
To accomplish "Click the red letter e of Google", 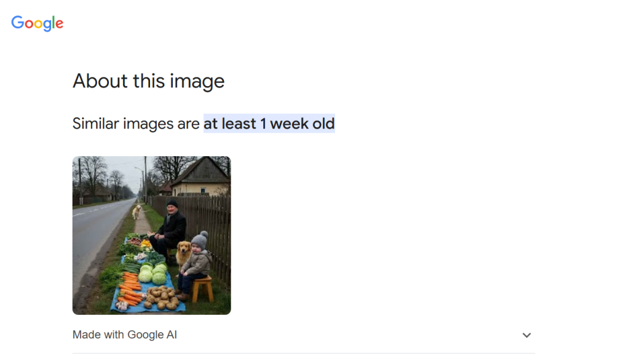I will pos(60,24).
